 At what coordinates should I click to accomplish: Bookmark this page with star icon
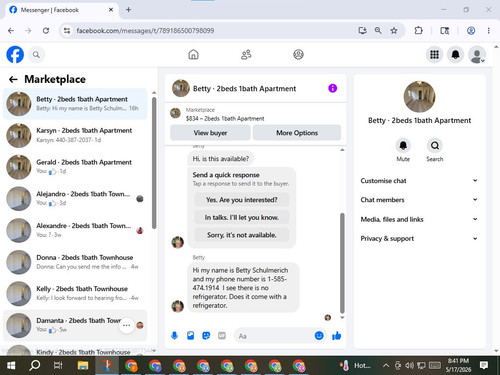[x=394, y=31]
